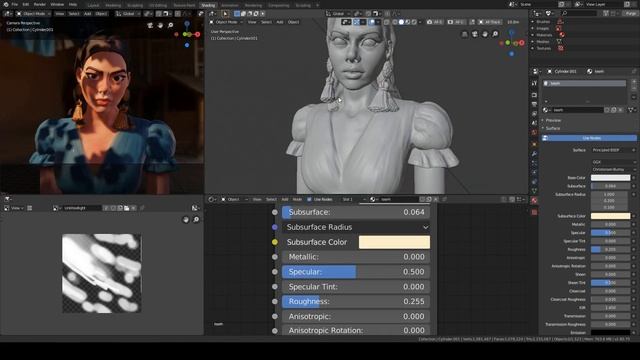Select the cursor tool in main viewport header
This screenshot has height=360, width=640.
(225, 13)
